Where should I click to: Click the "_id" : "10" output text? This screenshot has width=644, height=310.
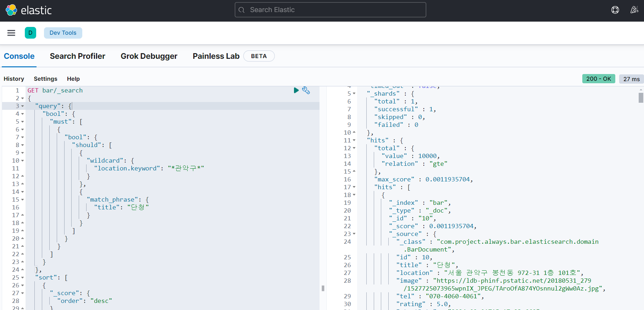click(x=412, y=218)
